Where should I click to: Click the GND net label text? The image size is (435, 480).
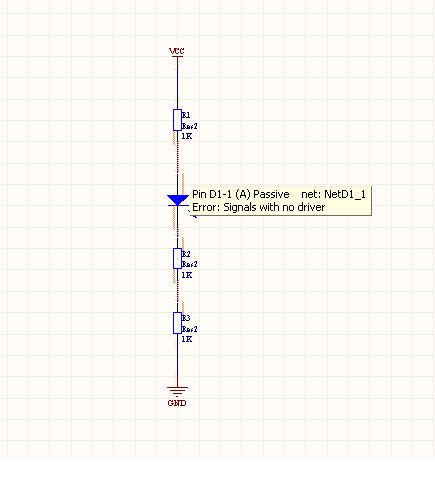(x=177, y=403)
